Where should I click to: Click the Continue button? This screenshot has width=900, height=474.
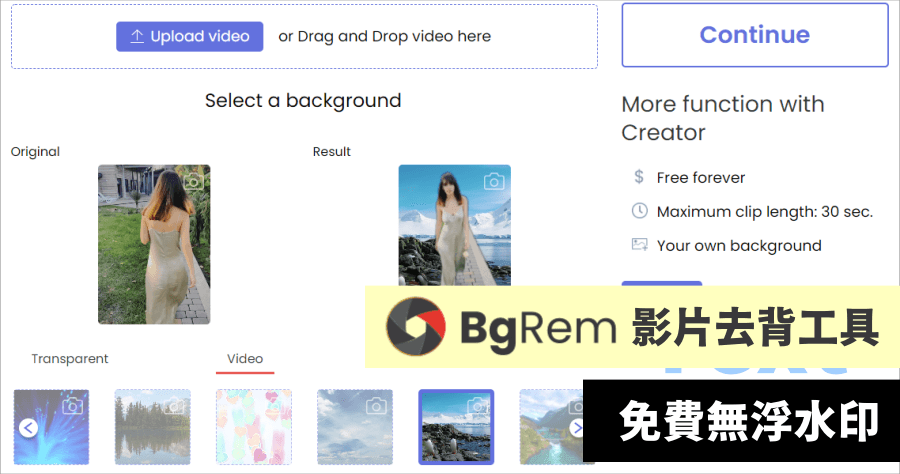(x=755, y=35)
